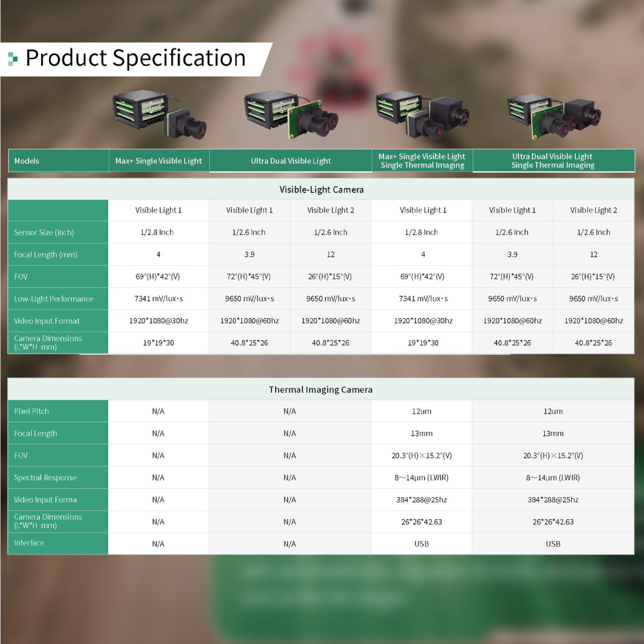Screen dimensions: 644x644
Task: Click the Ultra Dual Visible Light column header
Action: coord(290,160)
